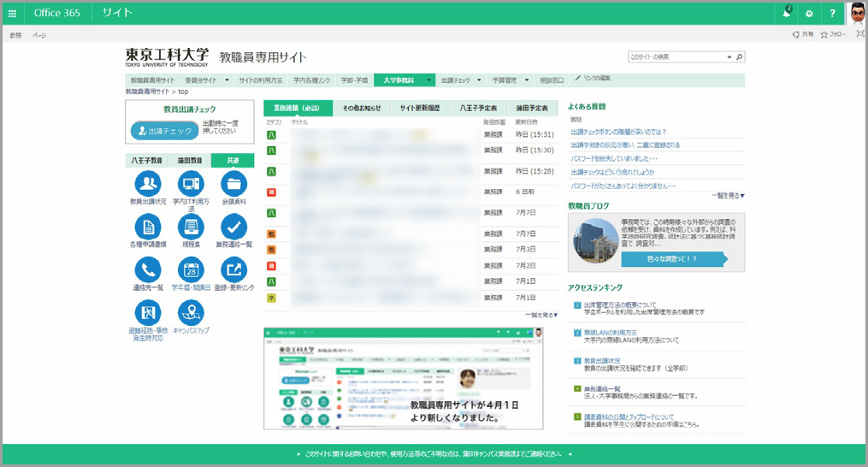
Task: Open 教員出講状況 icon
Action: pos(148,183)
